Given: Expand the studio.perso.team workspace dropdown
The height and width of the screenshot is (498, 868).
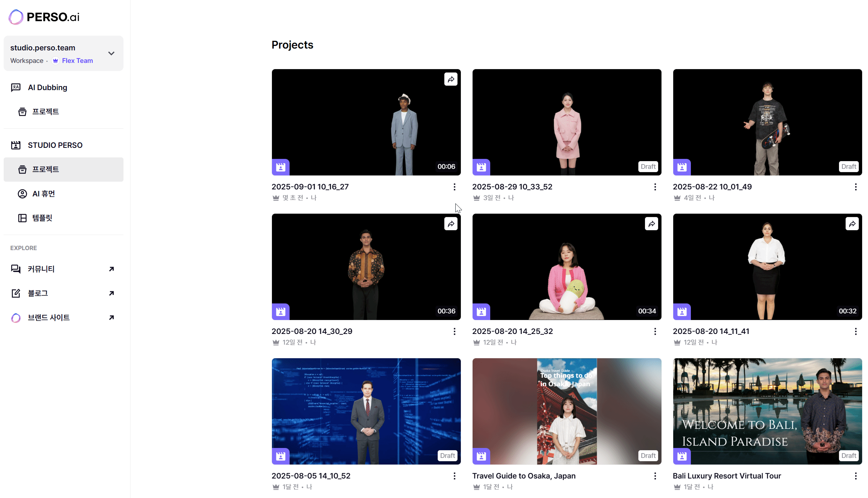Looking at the screenshot, I should (x=111, y=53).
